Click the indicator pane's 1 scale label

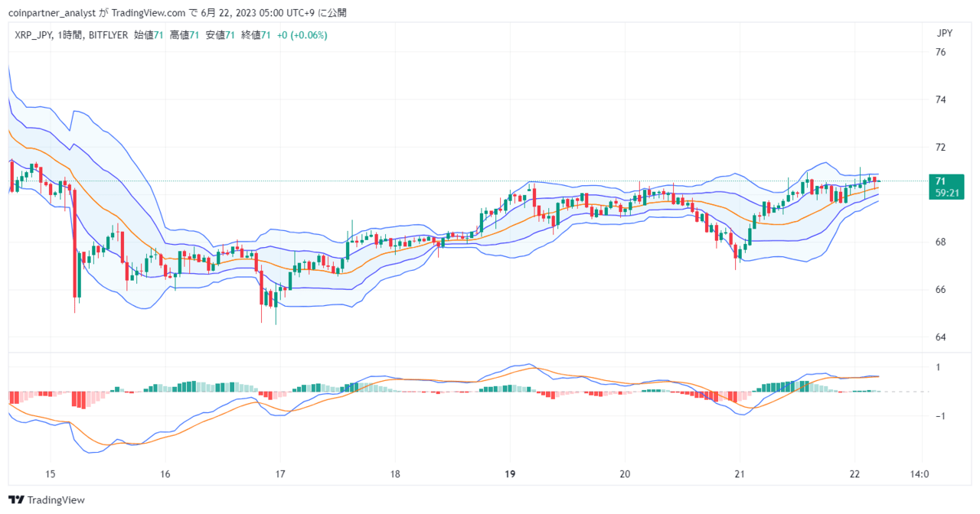click(939, 368)
